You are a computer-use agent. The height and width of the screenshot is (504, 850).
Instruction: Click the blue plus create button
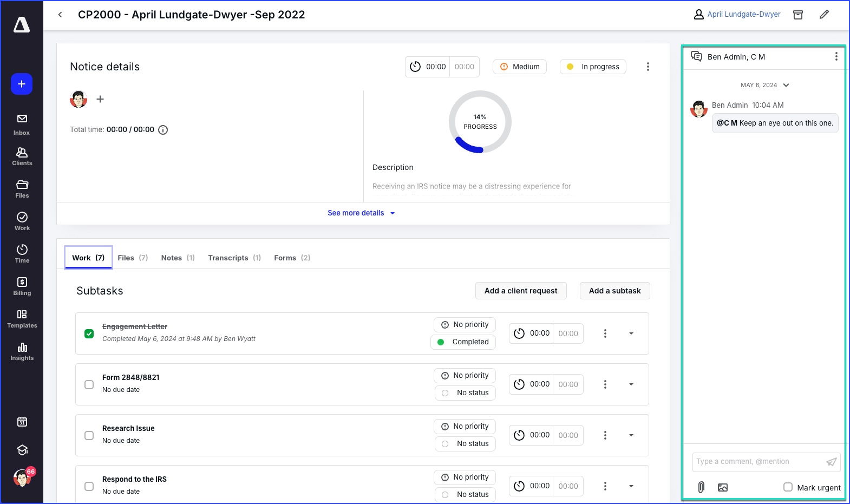(22, 84)
